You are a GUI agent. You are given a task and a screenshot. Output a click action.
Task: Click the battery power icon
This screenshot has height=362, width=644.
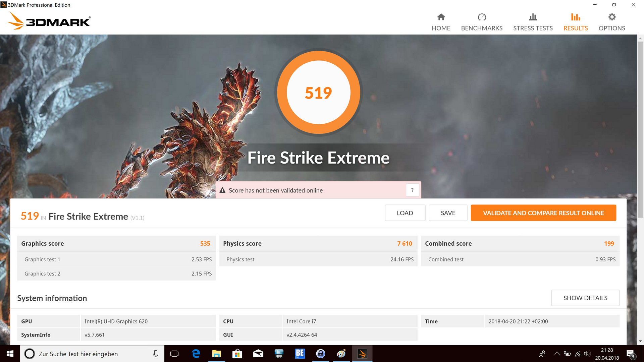(x=567, y=354)
